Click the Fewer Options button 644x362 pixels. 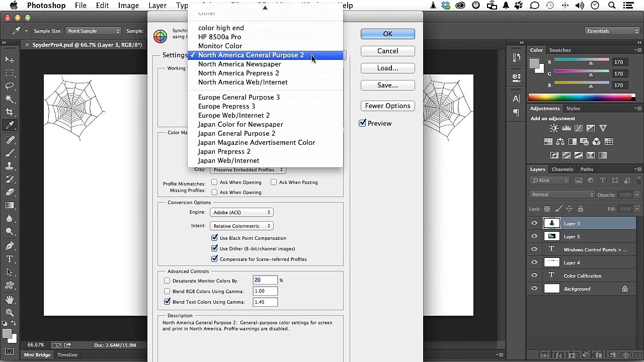[x=388, y=106]
